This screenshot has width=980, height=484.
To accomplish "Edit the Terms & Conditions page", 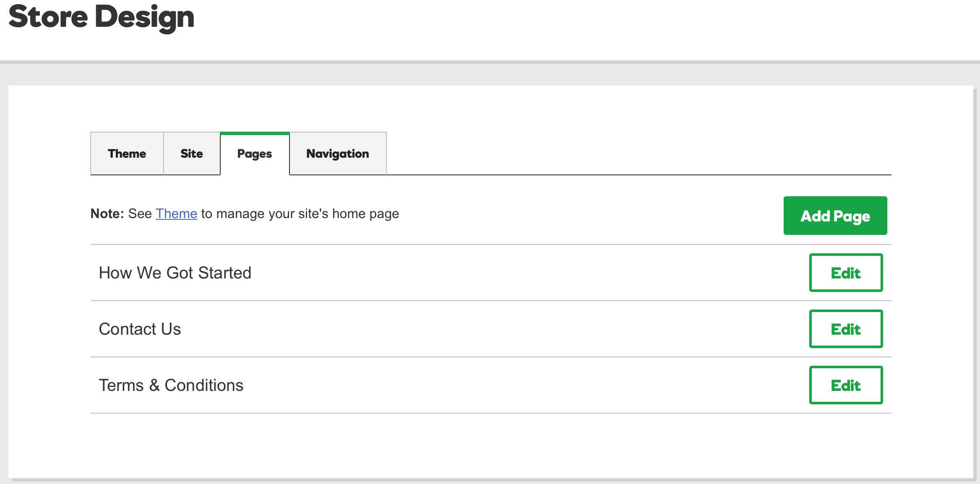I will [x=846, y=385].
